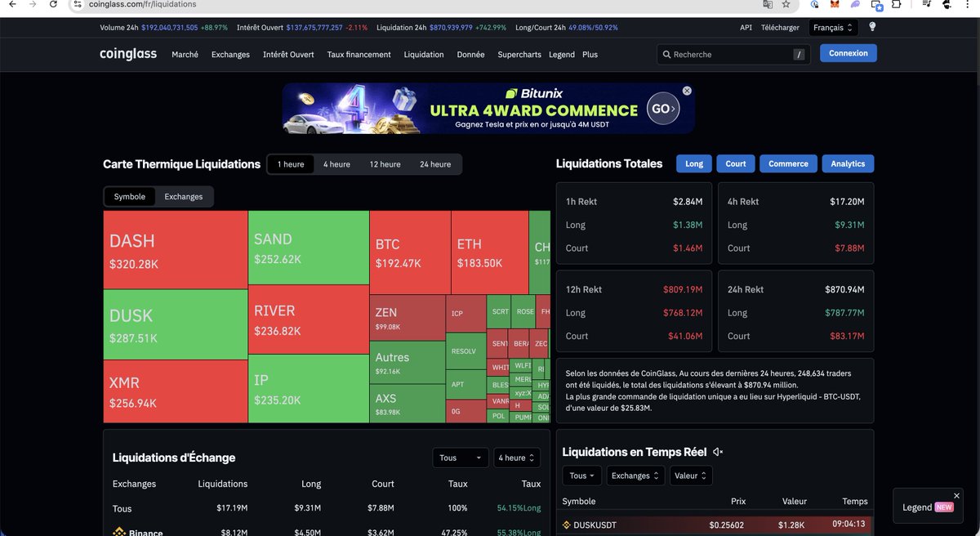This screenshot has width=980, height=536.
Task: Open the Français language dropdown
Action: (x=832, y=27)
